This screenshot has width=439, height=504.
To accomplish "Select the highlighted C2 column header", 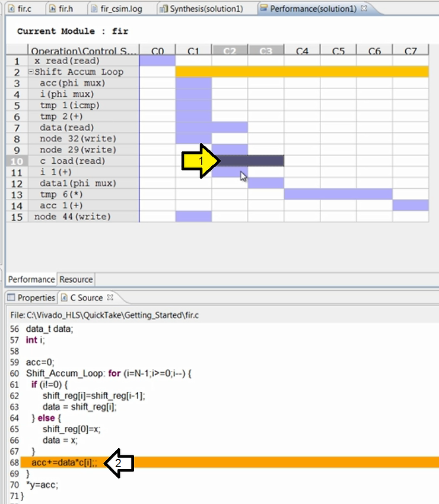I will 230,50.
